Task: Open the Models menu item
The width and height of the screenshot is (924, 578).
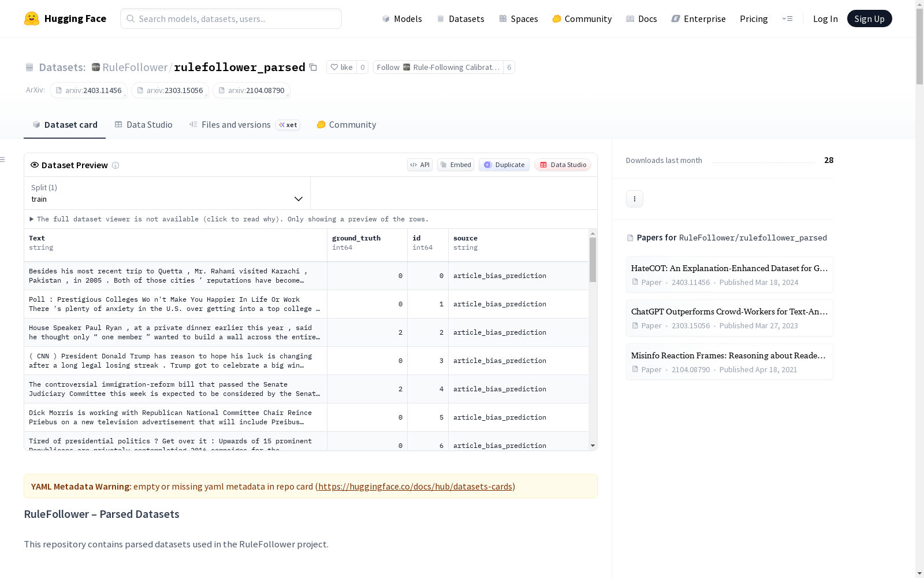Action: coord(402,18)
